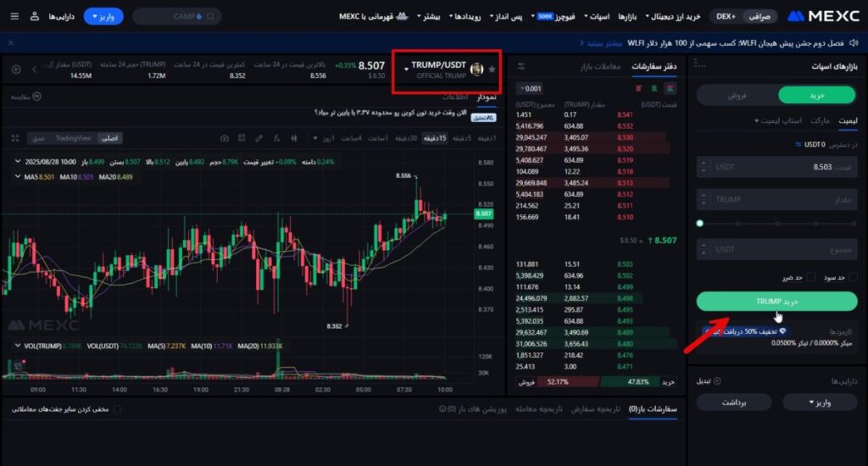The width and height of the screenshot is (868, 466).
Task: Click the TRUMP amount (مقدار) input field
Action: pos(776,199)
